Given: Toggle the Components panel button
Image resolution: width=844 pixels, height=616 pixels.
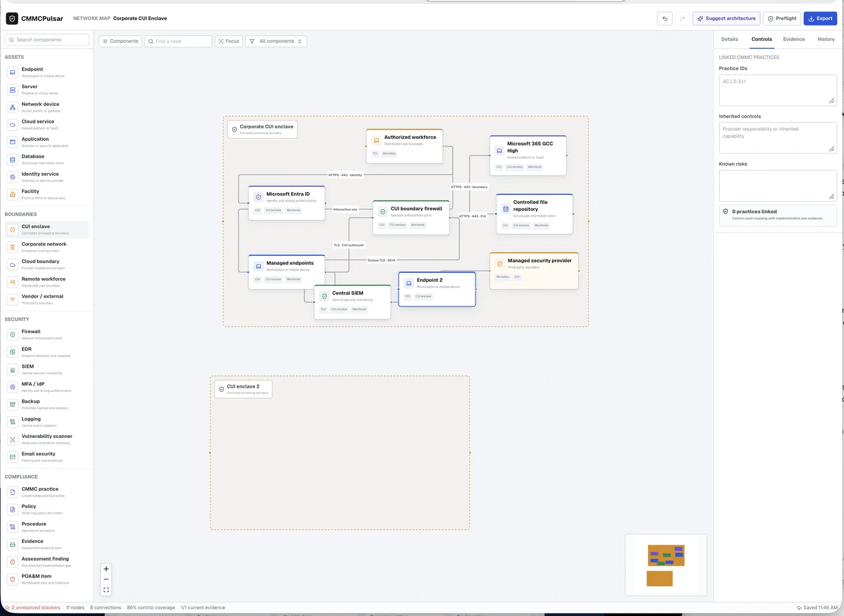Looking at the screenshot, I should (x=120, y=42).
